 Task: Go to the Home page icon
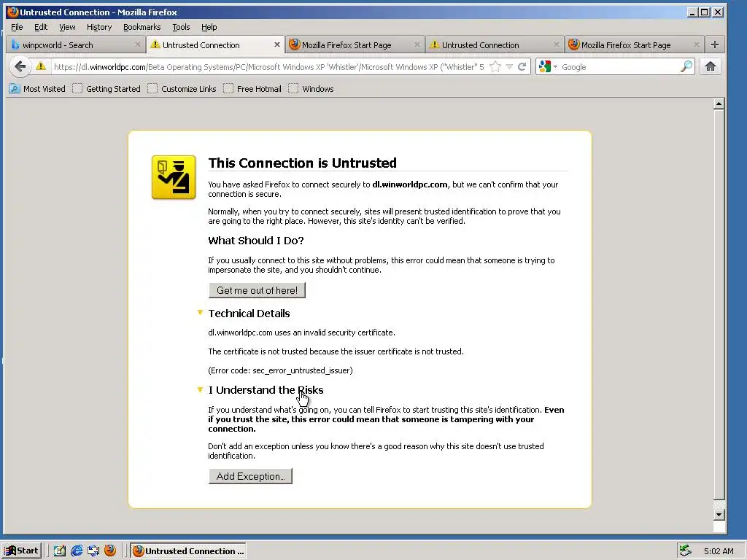point(711,66)
